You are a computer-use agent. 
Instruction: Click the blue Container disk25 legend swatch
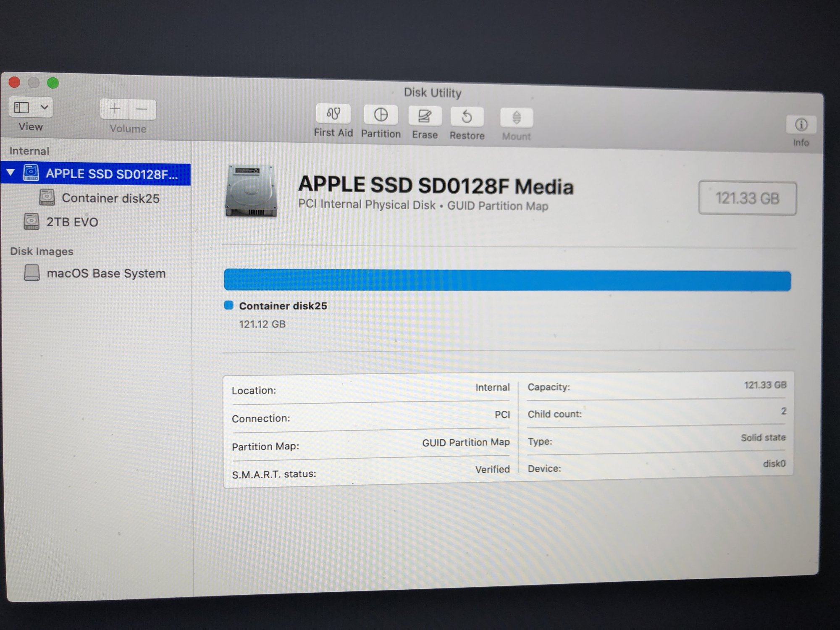tap(228, 305)
